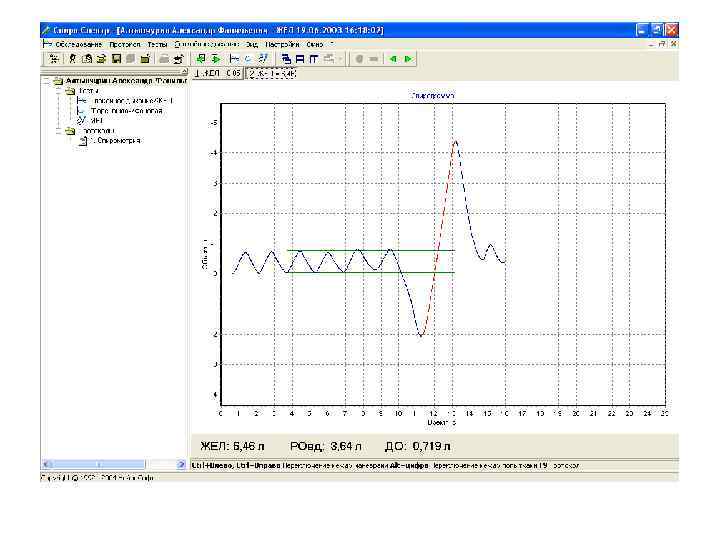This screenshot has width=720, height=540.
Task: Collapse the Протоколы folder node
Action: [59, 131]
